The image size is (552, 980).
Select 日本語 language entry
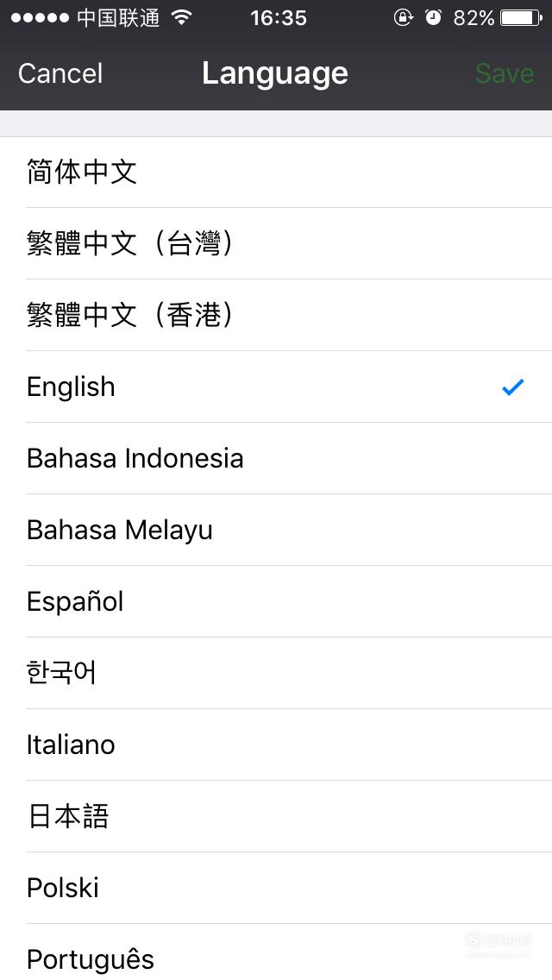point(276,816)
